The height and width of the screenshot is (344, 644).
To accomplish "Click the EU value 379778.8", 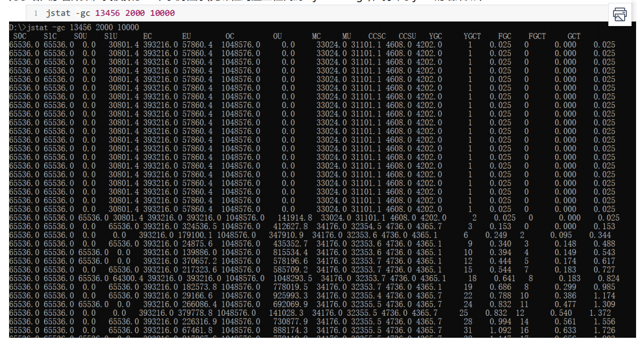I will tap(195, 313).
